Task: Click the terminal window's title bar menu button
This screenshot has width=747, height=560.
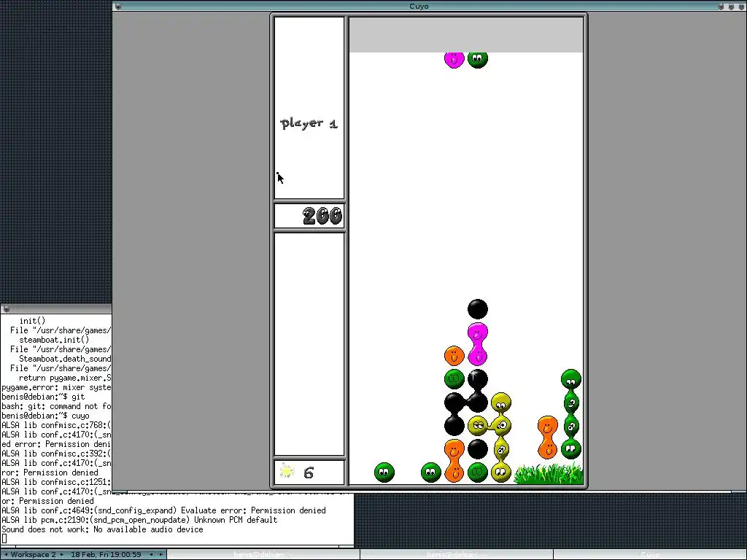Action: [x=6, y=309]
